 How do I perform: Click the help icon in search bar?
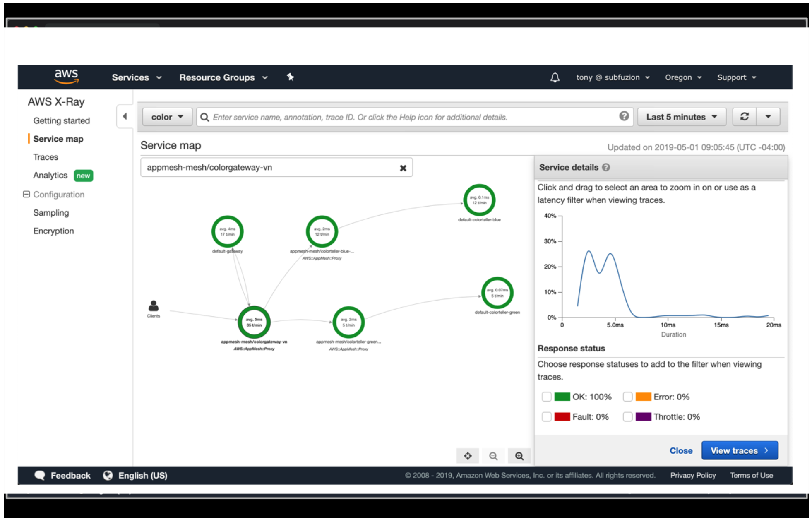coord(624,116)
